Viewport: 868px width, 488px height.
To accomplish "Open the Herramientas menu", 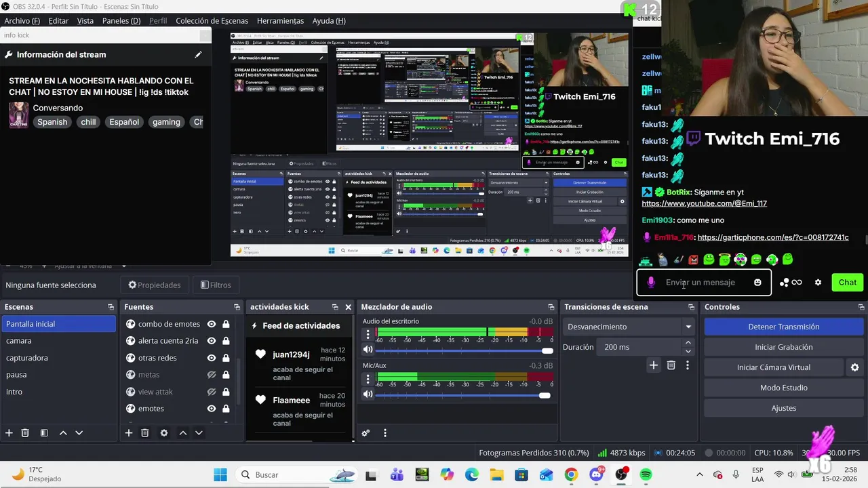I will (280, 20).
